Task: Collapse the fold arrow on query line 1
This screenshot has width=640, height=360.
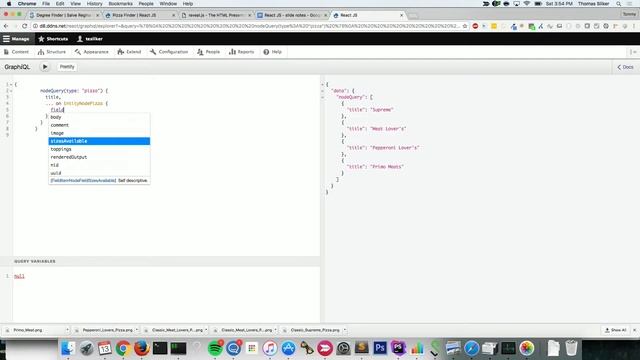Action: tap(11, 84)
